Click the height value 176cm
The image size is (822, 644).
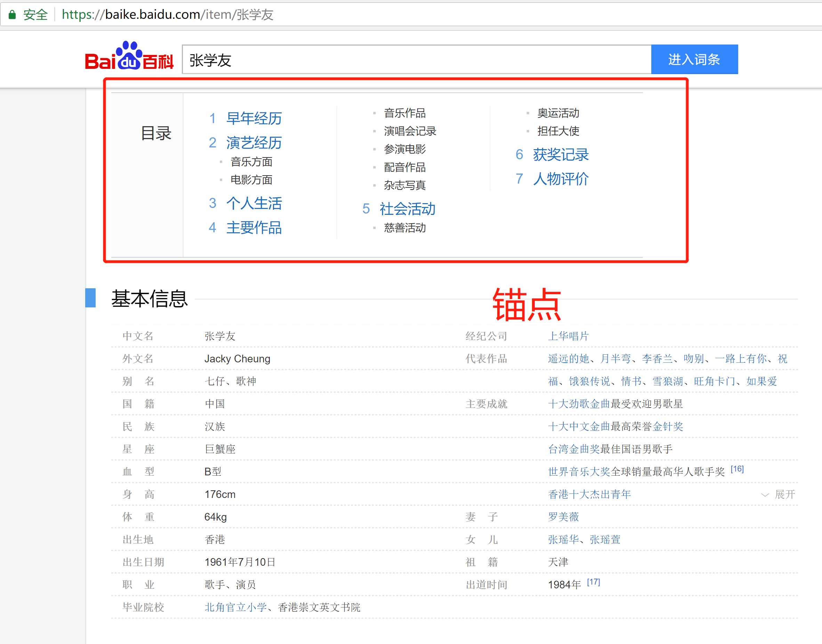(x=220, y=494)
